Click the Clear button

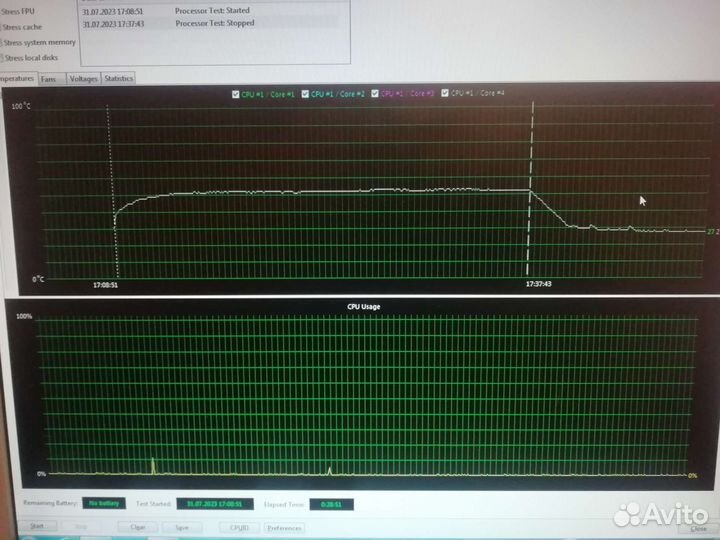click(x=137, y=527)
